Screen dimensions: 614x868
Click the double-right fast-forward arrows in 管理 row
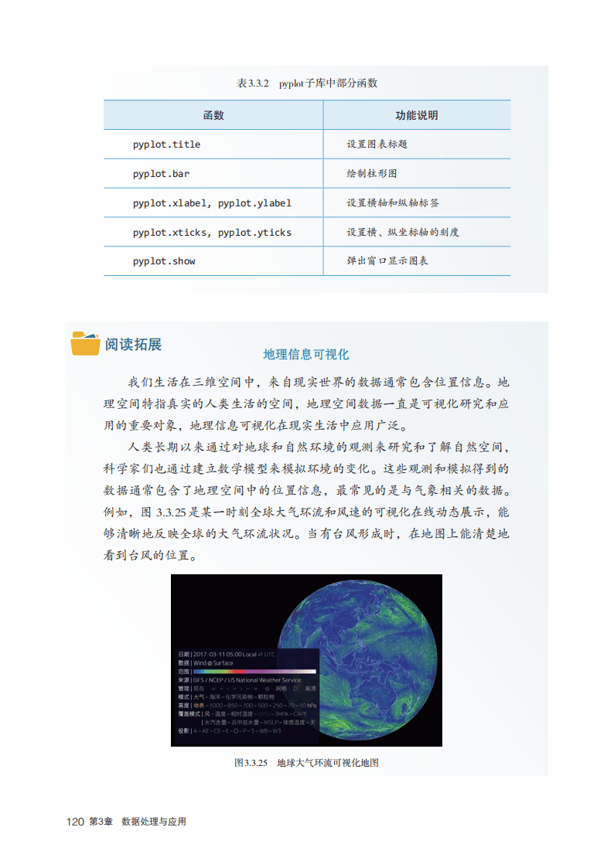pyautogui.click(x=255, y=689)
